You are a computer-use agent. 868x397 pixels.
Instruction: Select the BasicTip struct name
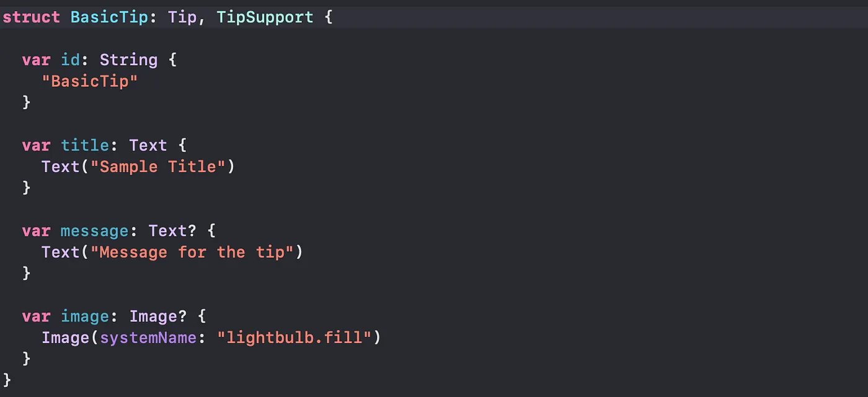coord(108,17)
